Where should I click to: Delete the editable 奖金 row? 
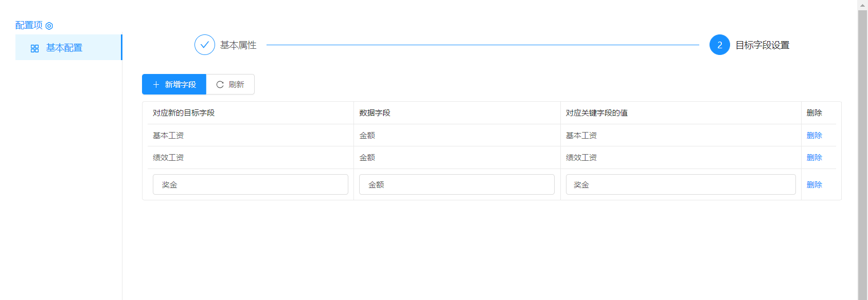click(x=814, y=185)
